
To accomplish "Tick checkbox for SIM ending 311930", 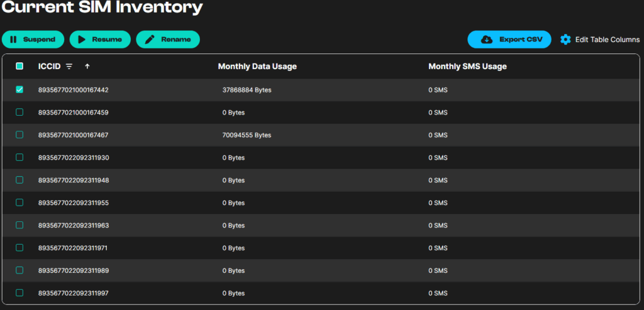I will tap(19, 157).
